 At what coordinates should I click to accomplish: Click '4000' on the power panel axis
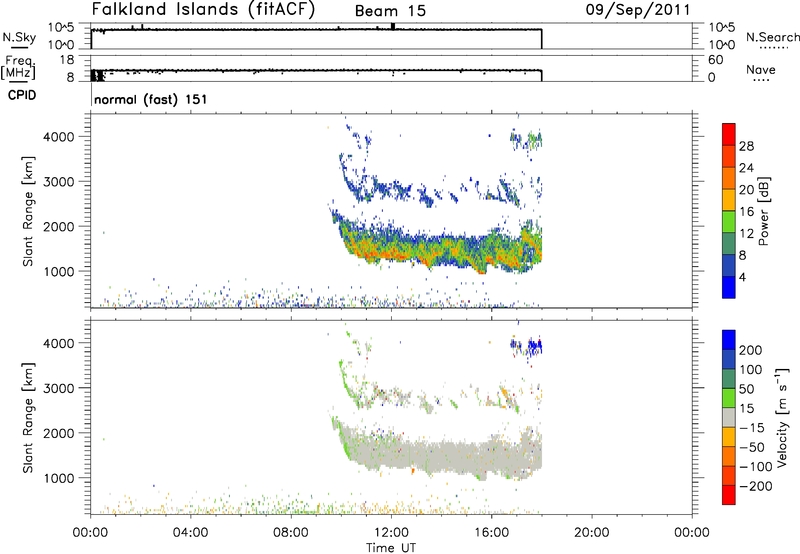(x=60, y=137)
